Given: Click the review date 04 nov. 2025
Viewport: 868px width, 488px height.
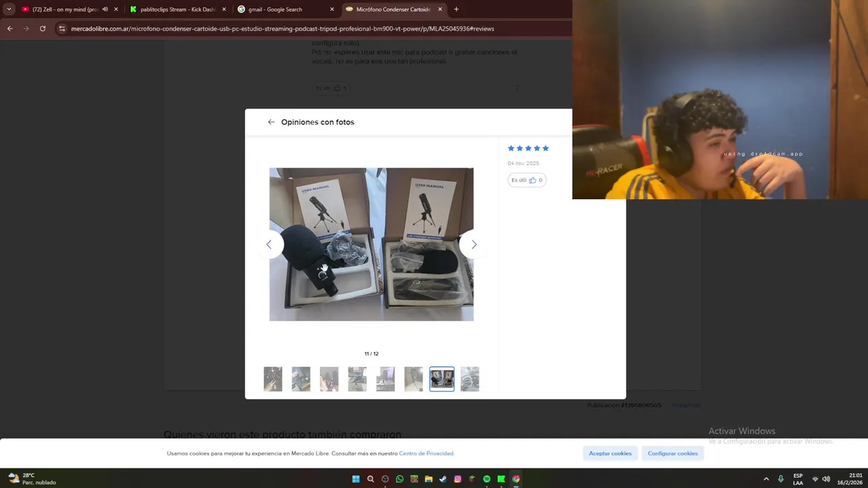Looking at the screenshot, I should [x=524, y=163].
